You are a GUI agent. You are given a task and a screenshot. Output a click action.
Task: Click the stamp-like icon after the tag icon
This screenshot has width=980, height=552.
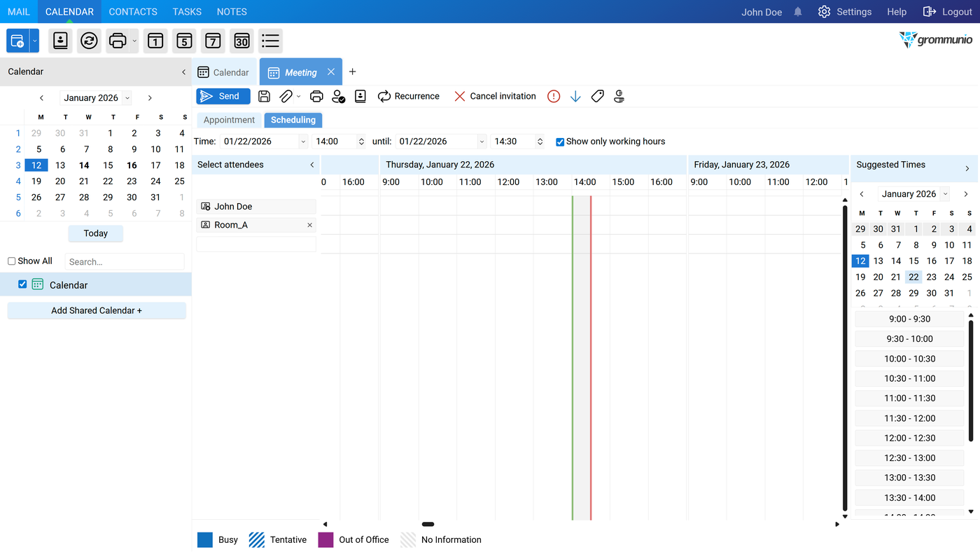click(x=619, y=96)
